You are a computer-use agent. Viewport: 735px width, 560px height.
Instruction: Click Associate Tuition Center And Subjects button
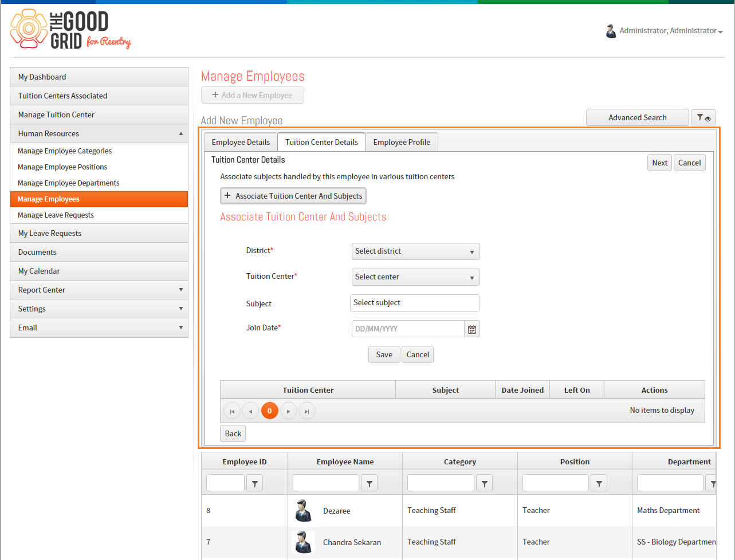tap(293, 196)
